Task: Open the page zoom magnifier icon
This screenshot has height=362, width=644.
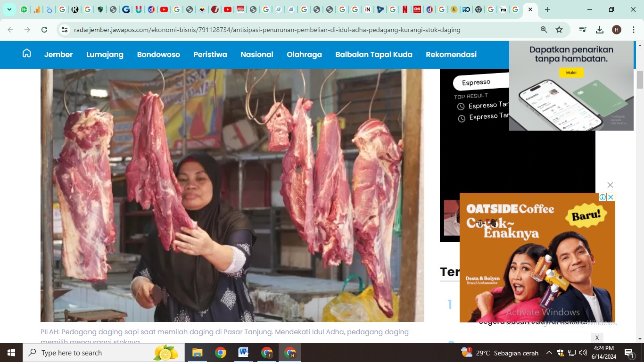Action: point(544,30)
